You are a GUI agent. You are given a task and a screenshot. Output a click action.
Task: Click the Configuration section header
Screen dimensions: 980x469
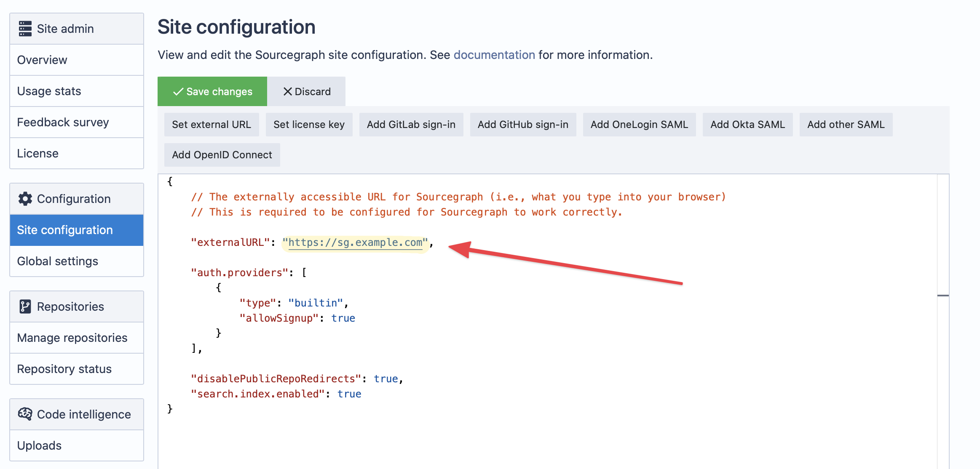tap(77, 199)
